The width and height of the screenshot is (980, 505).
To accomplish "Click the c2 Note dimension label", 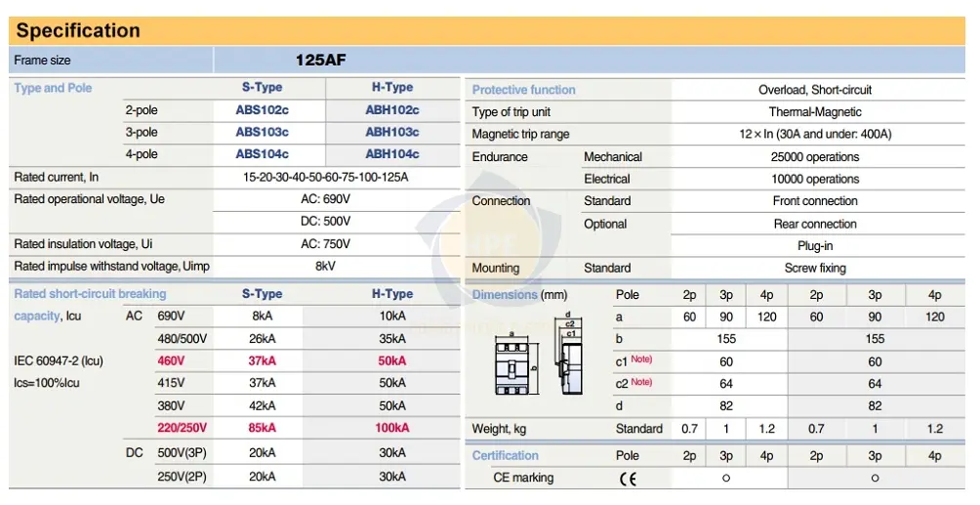I will coord(633,383).
